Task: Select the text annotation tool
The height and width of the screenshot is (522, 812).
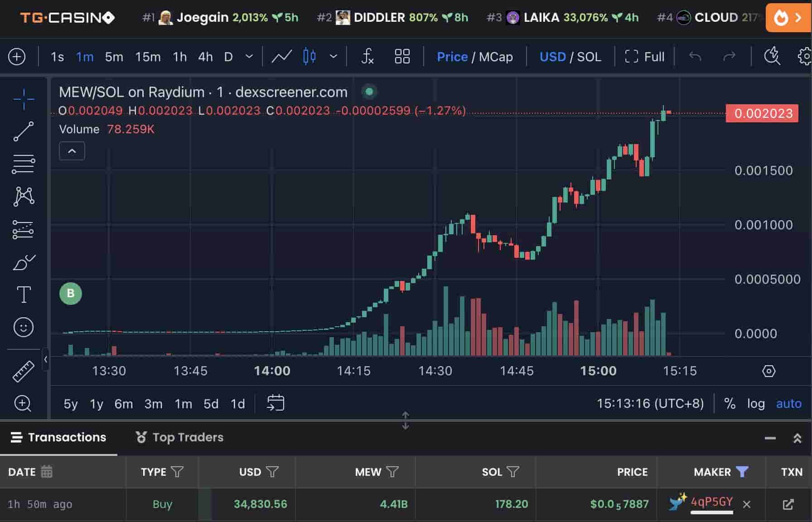Action: tap(23, 294)
